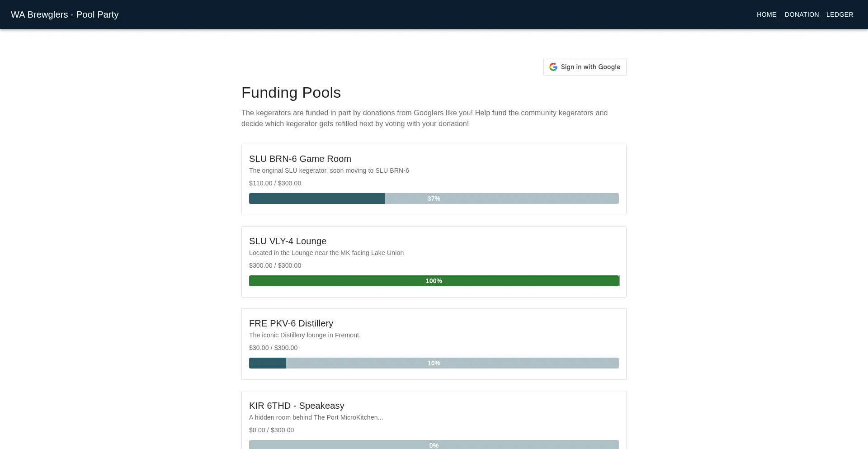
Task: Open the SLU VLY-4 Lounge pool
Action: click(x=288, y=241)
